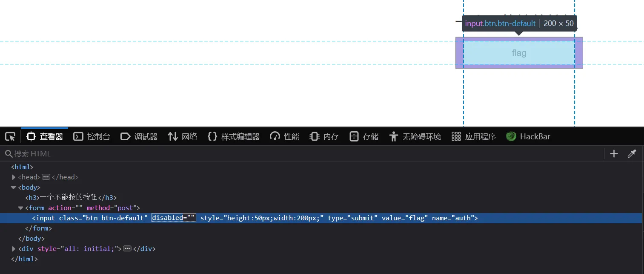This screenshot has height=274, width=644.
Task: Expand the div style all initial node
Action: [x=14, y=249]
